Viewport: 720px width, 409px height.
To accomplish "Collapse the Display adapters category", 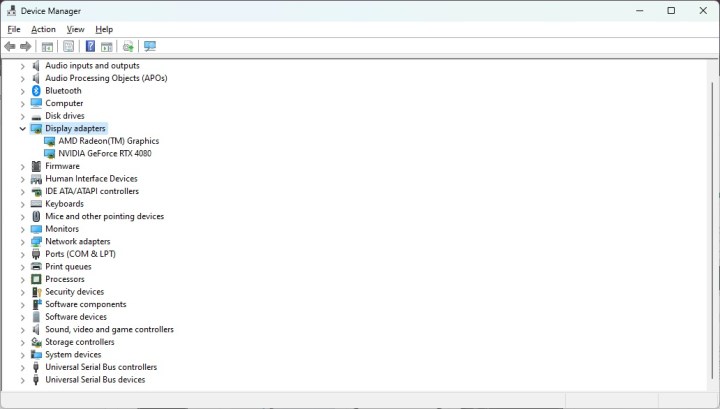I will [22, 129].
